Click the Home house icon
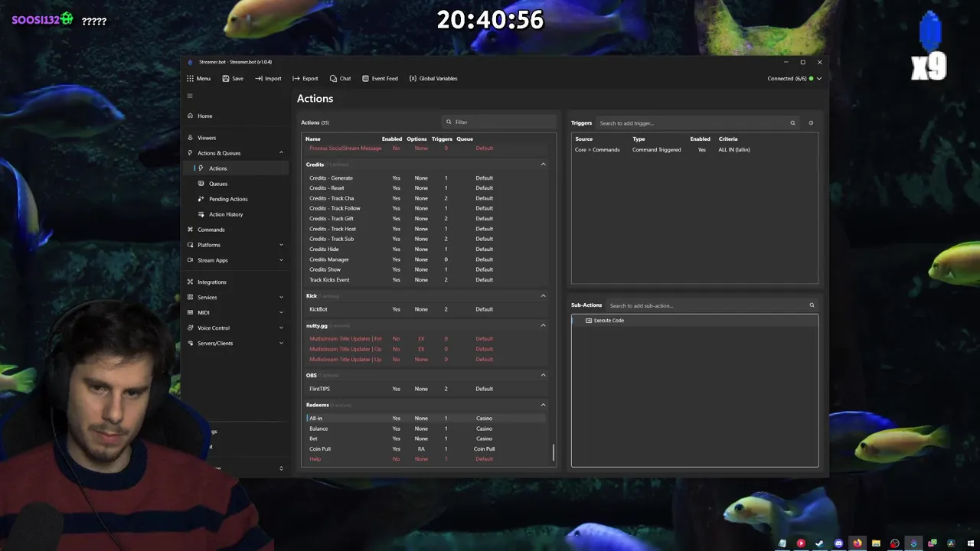The image size is (980, 551). 190,116
